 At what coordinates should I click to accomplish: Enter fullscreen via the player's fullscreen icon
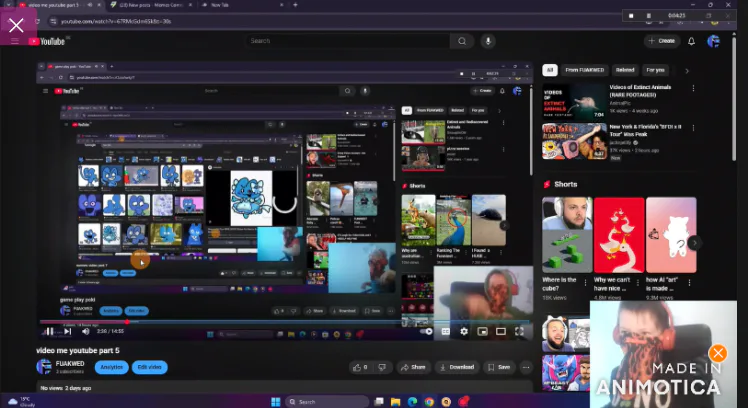[x=519, y=331]
